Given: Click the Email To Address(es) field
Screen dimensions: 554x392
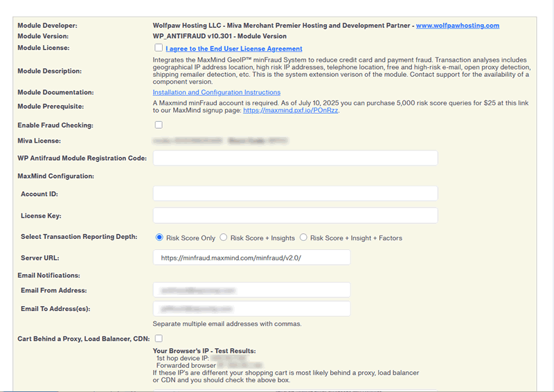Looking at the screenshot, I should tap(251, 309).
